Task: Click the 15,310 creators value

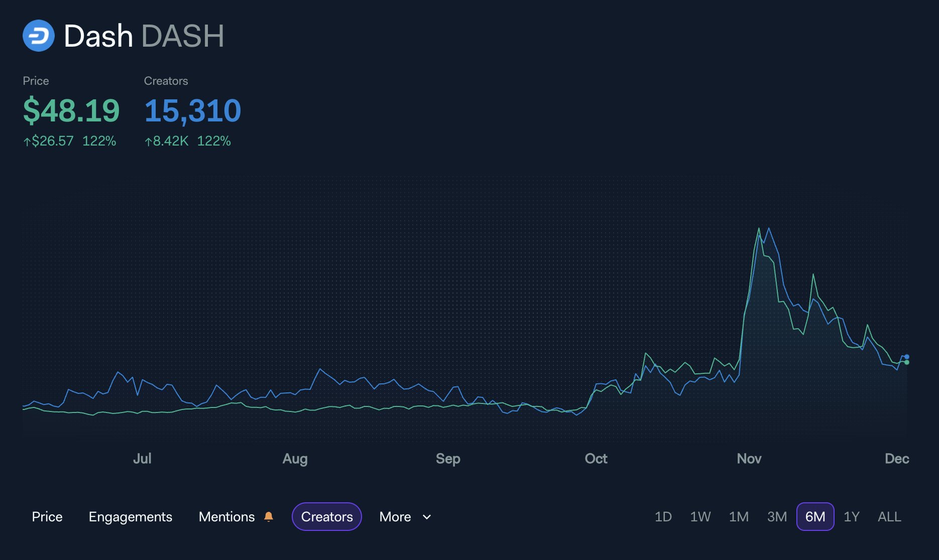Action: 193,110
